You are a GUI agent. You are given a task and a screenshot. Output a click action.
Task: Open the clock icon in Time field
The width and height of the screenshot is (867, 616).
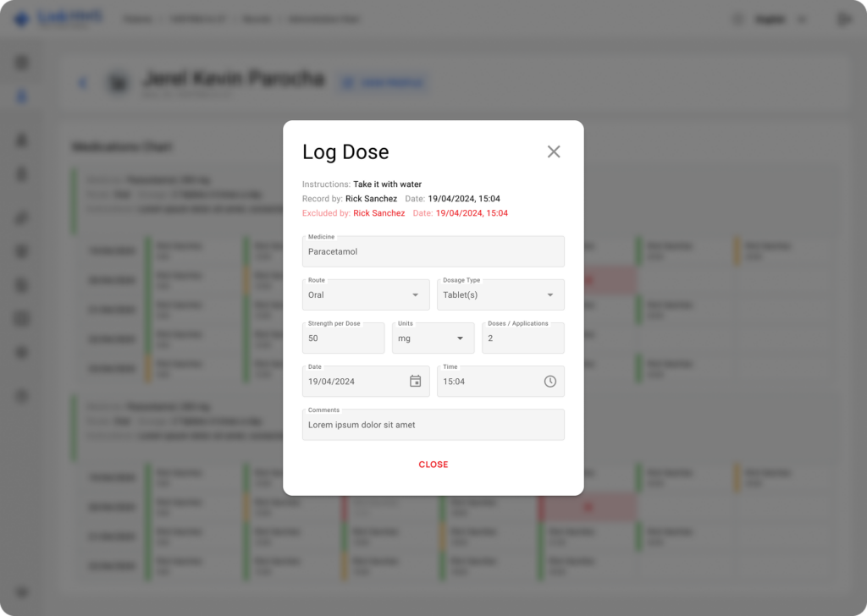click(550, 382)
